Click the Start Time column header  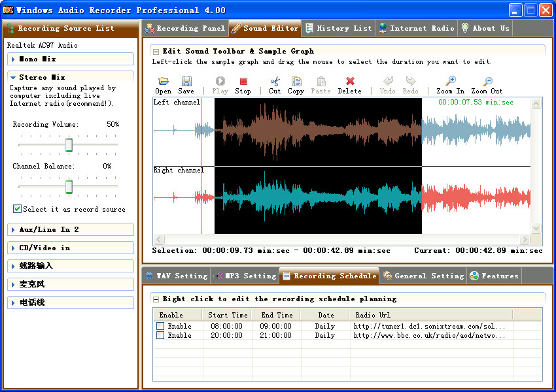(227, 315)
